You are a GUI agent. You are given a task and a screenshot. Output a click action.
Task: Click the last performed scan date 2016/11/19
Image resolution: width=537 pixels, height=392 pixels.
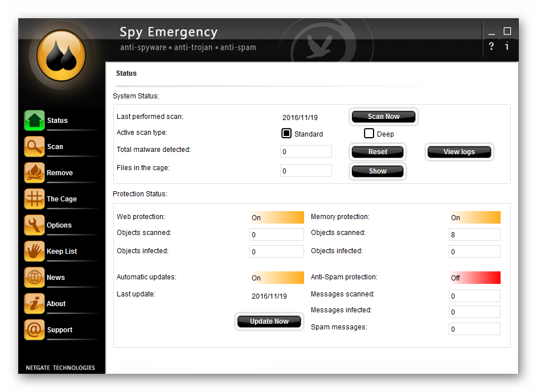[300, 118]
